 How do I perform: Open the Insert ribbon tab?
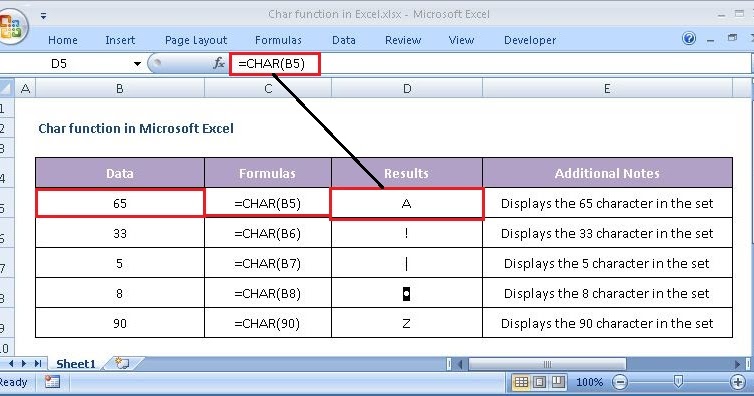click(x=120, y=40)
